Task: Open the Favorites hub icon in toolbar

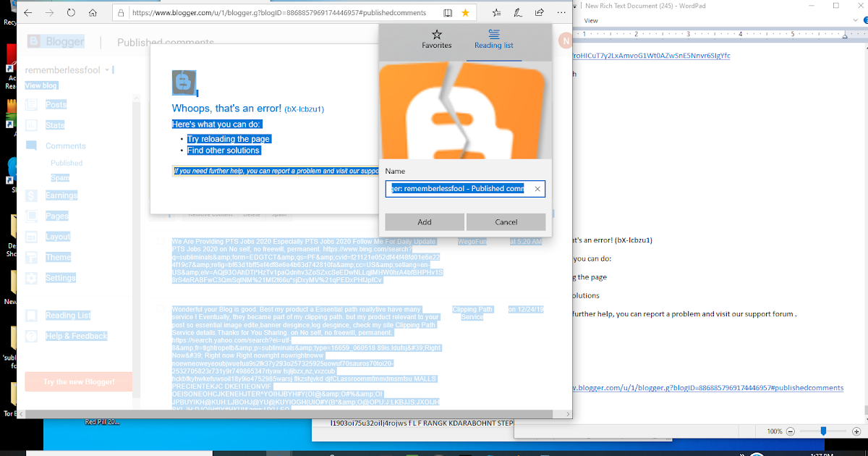Action: 496,12
